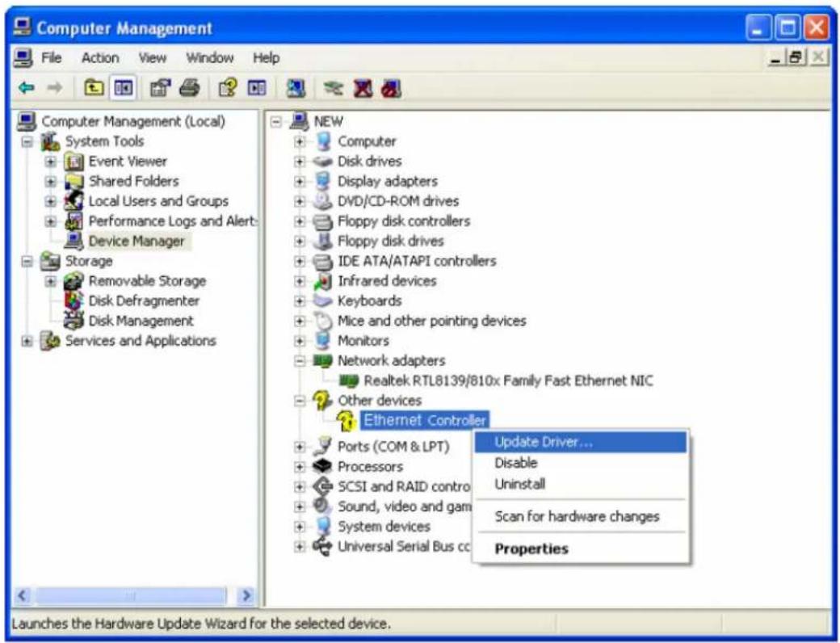This screenshot has height=643, width=840.
Task: Expand the IDE ATA/ATAPI controllers category
Action: (x=300, y=261)
